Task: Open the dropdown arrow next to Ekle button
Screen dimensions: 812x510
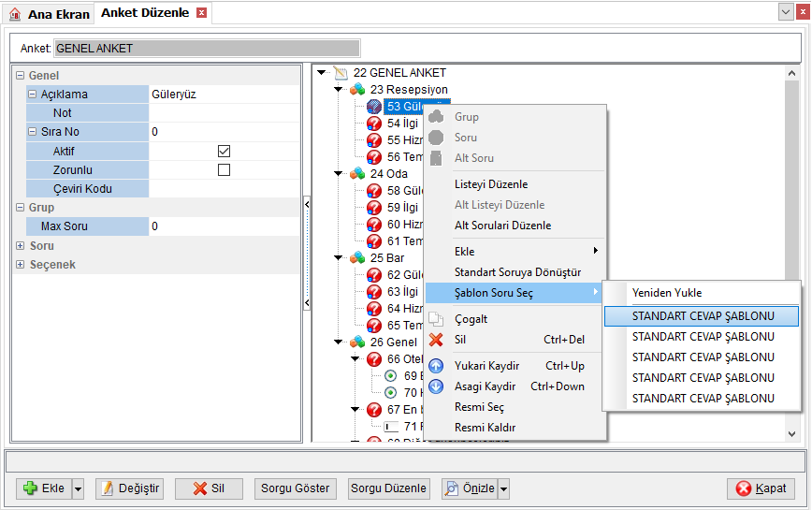Action: pyautogui.click(x=78, y=488)
